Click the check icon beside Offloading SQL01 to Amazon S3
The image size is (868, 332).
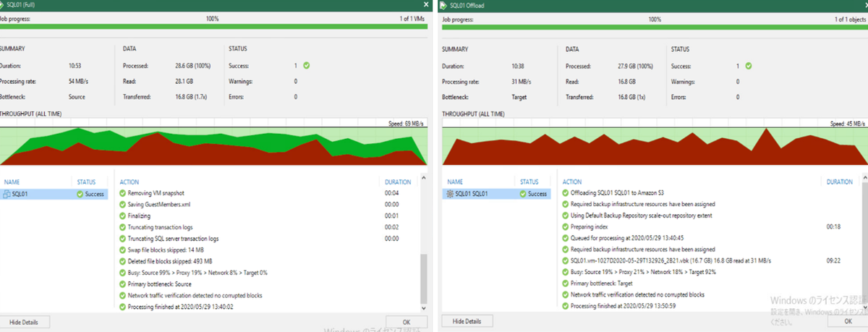[565, 193]
